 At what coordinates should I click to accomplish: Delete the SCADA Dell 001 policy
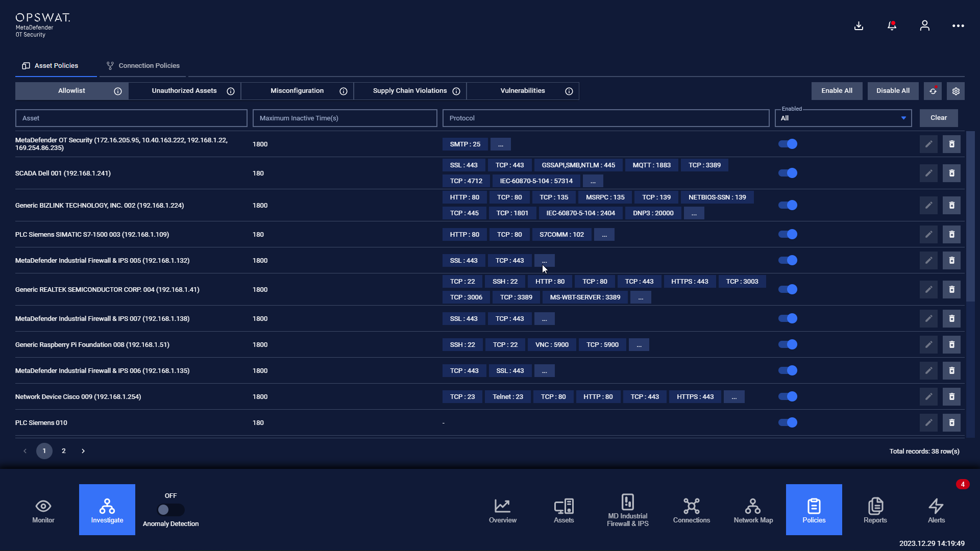[x=951, y=173]
